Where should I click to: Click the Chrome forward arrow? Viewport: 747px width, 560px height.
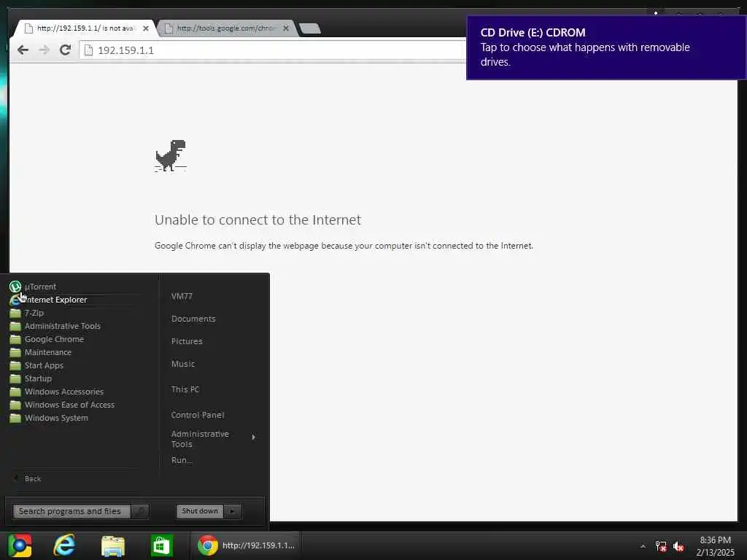click(44, 50)
